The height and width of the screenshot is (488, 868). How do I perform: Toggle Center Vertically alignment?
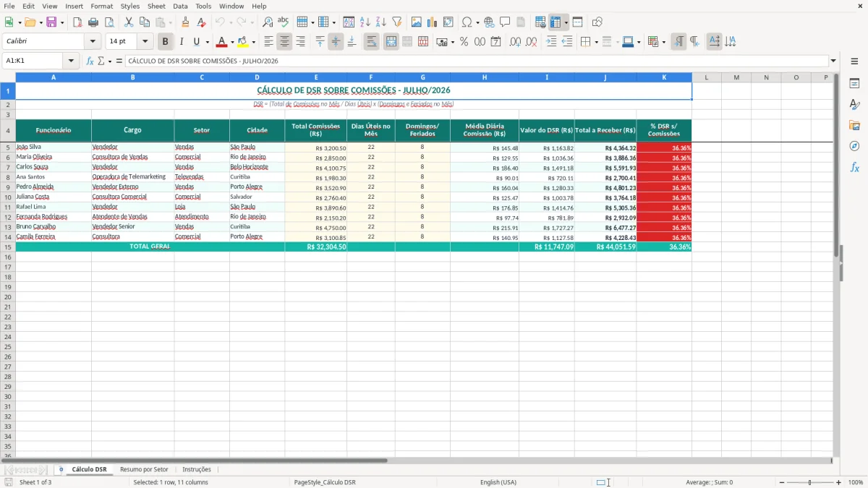[336, 42]
